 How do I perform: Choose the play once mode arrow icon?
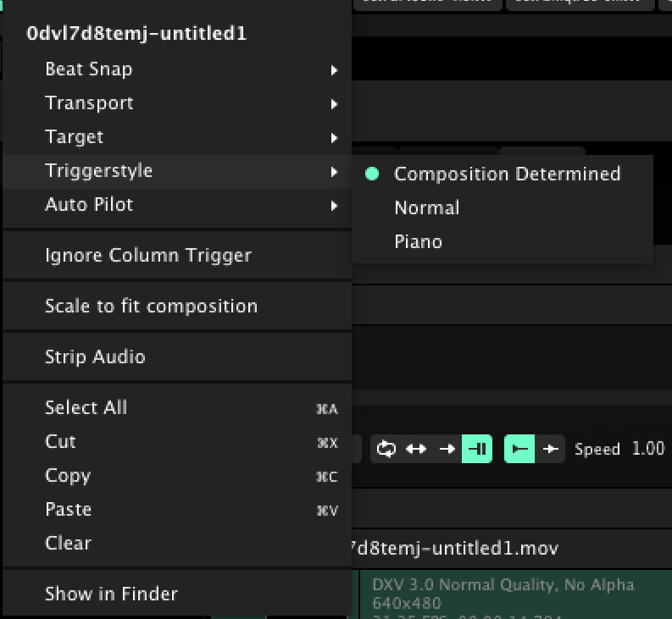point(447,449)
